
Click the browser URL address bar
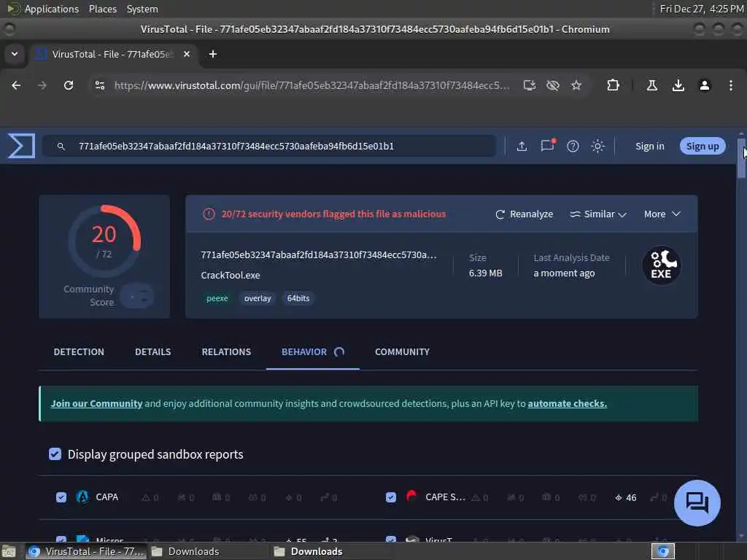click(312, 85)
